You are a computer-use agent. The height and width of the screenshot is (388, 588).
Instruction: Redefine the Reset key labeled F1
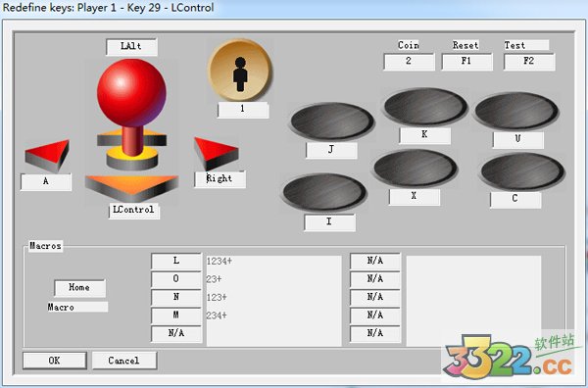tap(466, 61)
